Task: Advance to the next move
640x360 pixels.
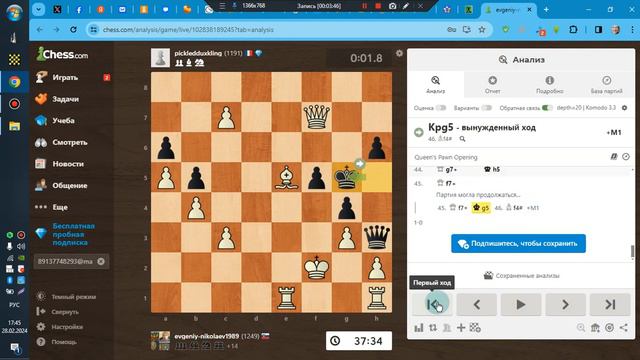Action: coord(565,304)
